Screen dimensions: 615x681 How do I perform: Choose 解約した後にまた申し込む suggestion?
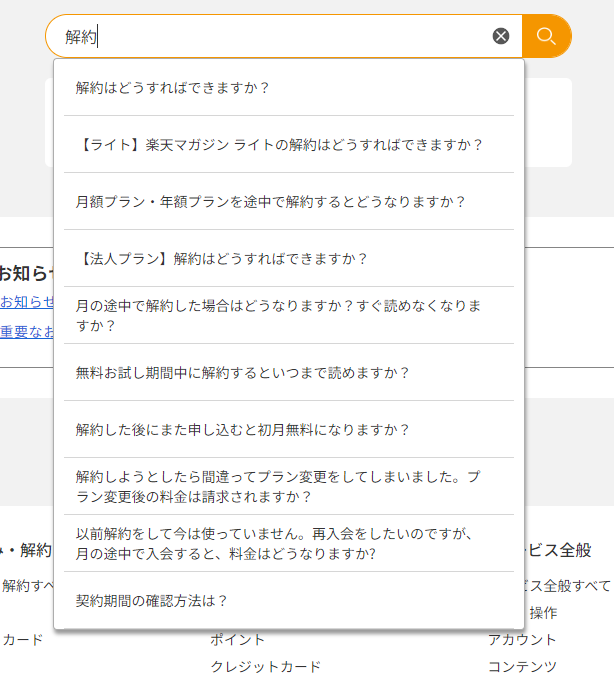[x=243, y=429]
